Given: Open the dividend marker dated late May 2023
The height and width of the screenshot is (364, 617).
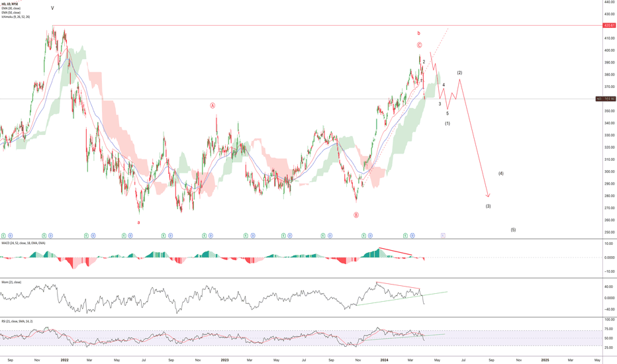Looking at the screenshot, I should point(289,236).
